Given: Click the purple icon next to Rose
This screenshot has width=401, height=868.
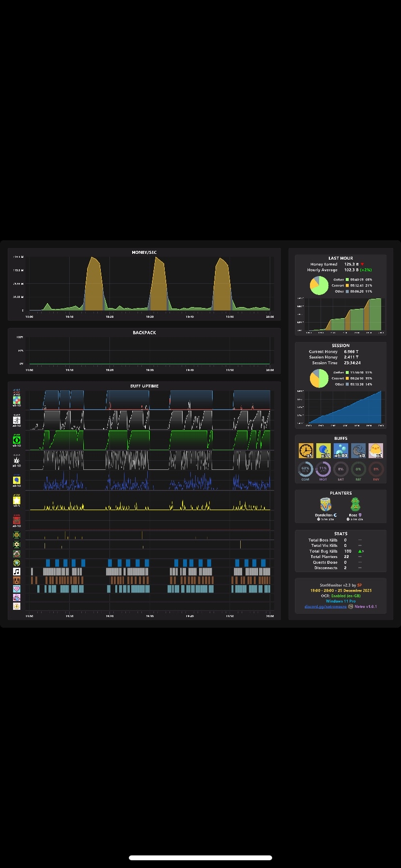Looking at the screenshot, I should coord(360,515).
